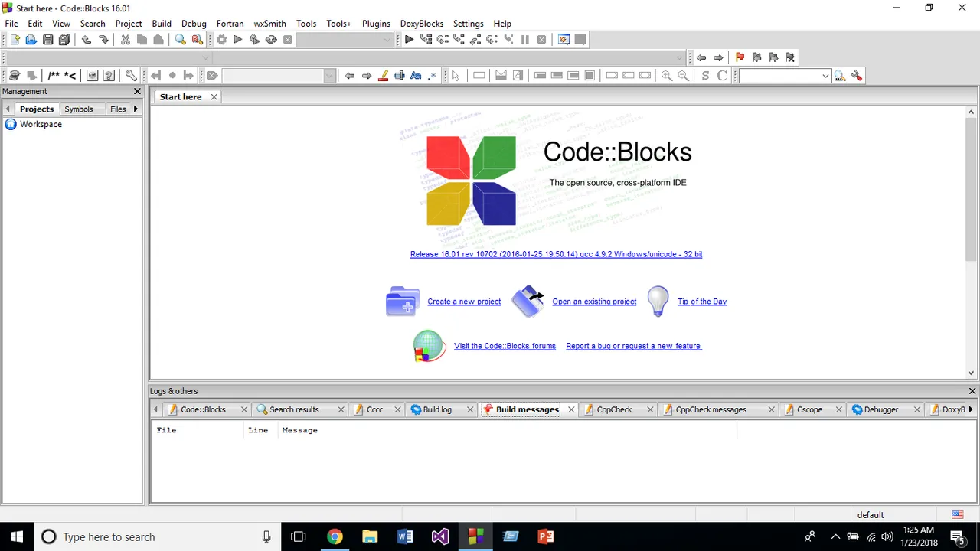
Task: Click the Tip of the Day link
Action: tap(702, 302)
